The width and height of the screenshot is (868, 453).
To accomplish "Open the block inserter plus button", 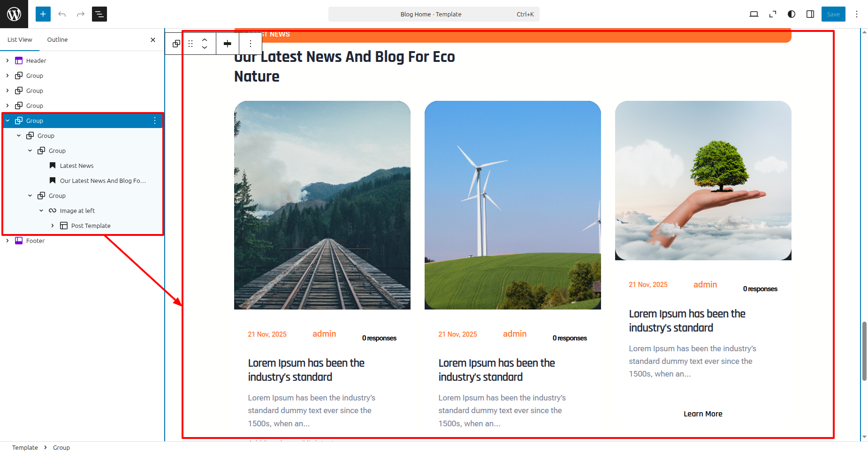I will 43,14.
